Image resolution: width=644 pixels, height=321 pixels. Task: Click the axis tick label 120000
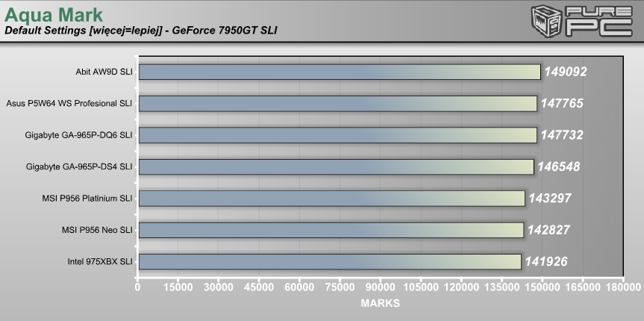[x=461, y=287]
